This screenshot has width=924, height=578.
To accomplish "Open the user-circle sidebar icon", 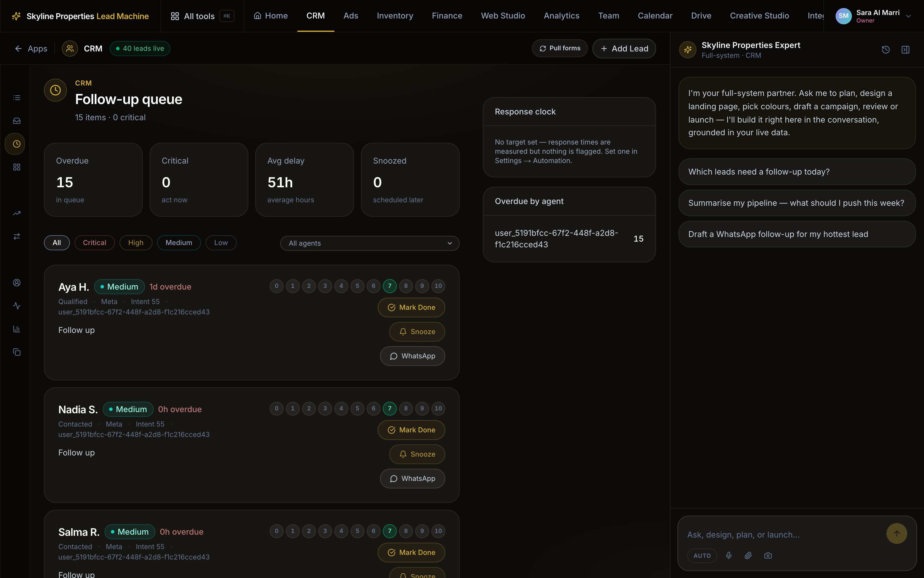I will tap(17, 283).
